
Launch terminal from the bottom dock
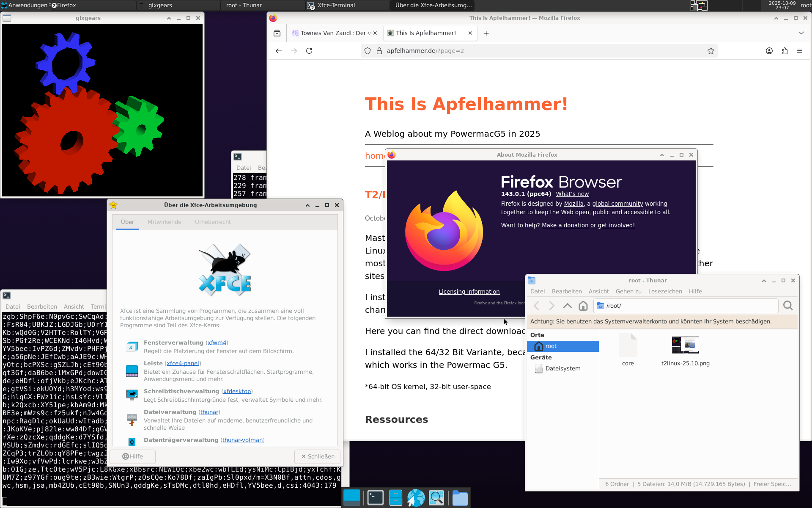pyautogui.click(x=375, y=498)
